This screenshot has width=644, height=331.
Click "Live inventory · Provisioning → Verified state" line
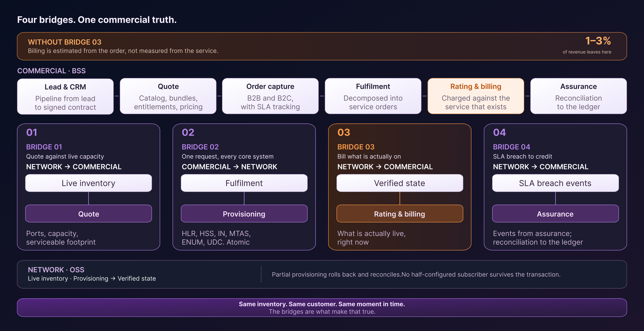(92, 279)
